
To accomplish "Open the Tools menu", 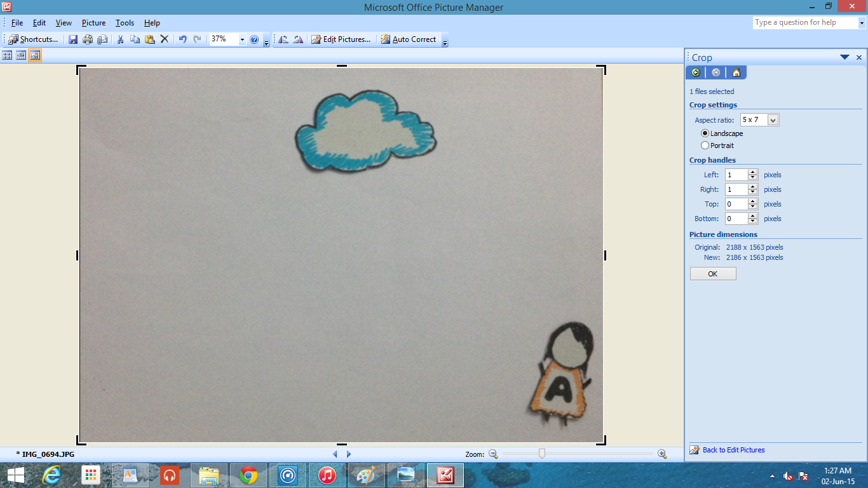I will pyautogui.click(x=124, y=23).
